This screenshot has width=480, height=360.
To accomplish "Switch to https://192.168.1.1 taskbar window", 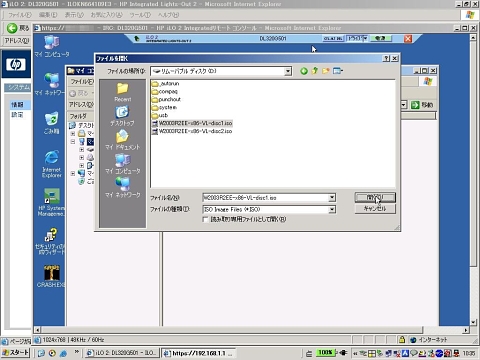I will (199, 353).
